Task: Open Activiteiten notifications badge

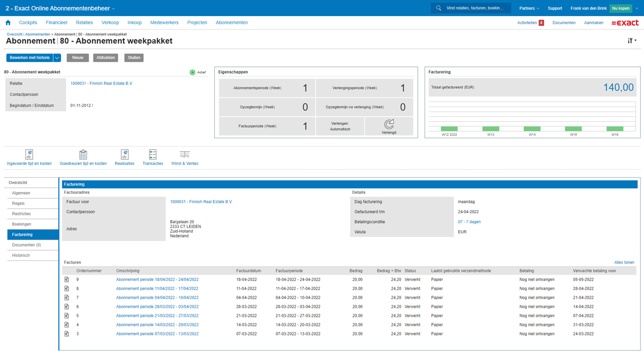Action: coord(541,23)
